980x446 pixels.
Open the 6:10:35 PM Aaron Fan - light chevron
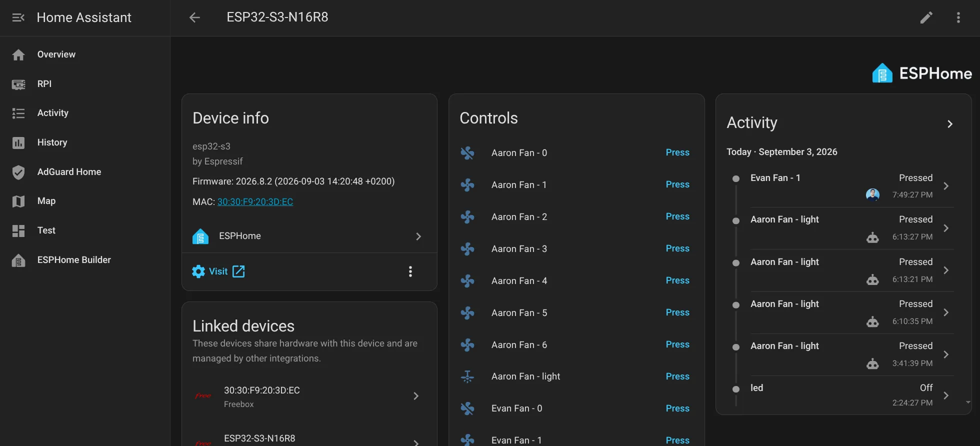[x=946, y=312]
